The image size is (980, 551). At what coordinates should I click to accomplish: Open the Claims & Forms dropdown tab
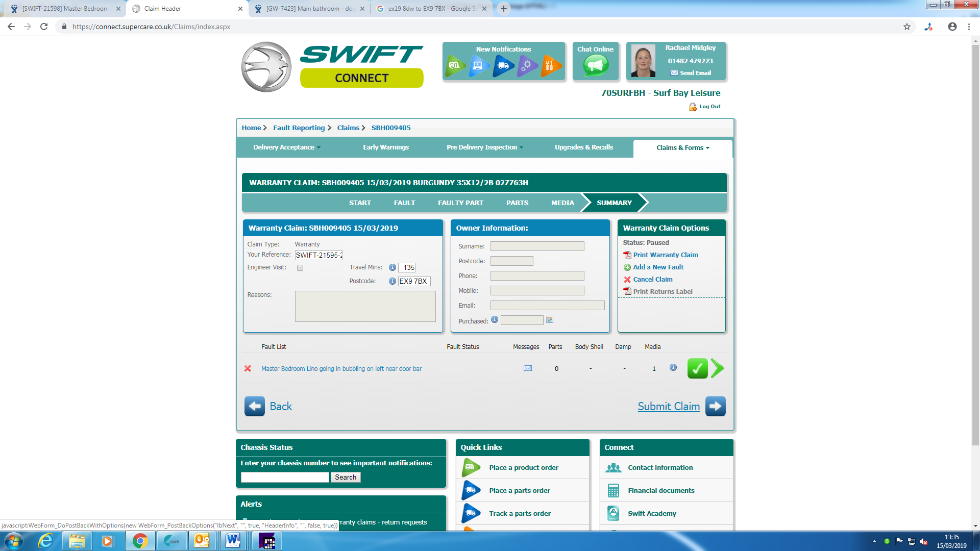682,148
